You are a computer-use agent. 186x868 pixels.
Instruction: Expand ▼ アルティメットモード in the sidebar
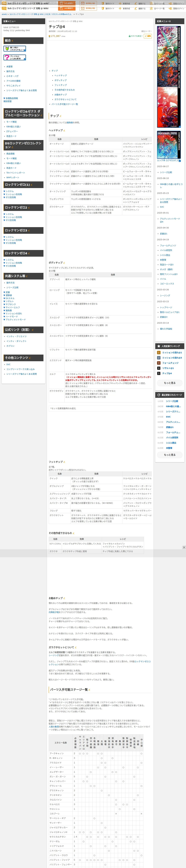[14, 320]
